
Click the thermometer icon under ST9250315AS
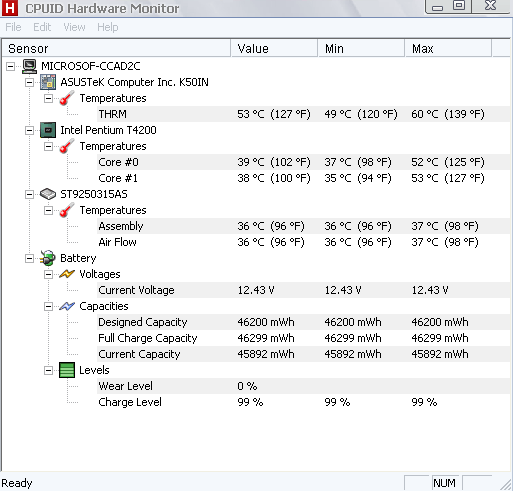tap(67, 210)
